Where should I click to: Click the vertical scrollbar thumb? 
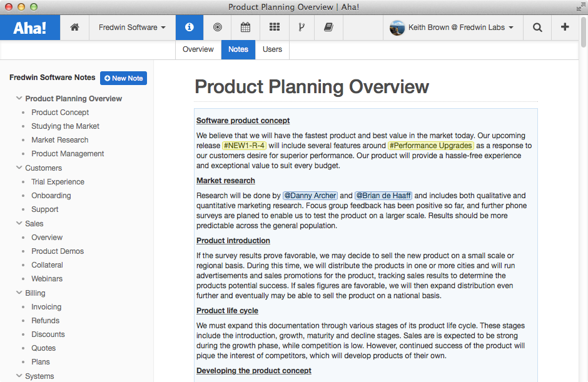pyautogui.click(x=583, y=32)
